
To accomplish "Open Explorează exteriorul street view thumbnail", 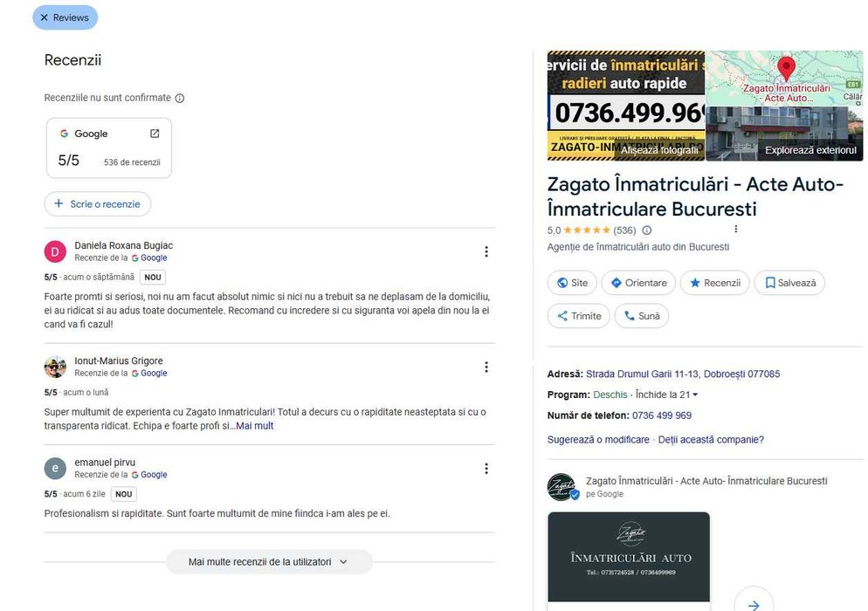I will [784, 134].
